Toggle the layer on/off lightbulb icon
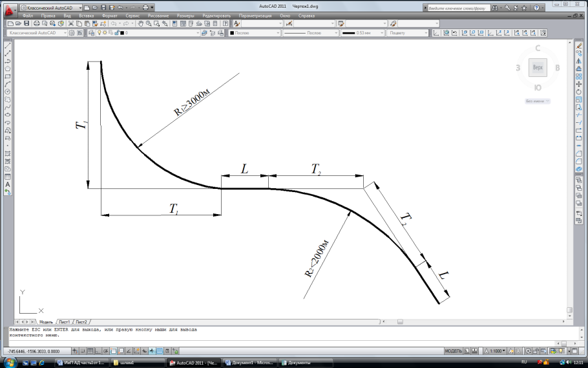This screenshot has height=368, width=588. (98, 32)
